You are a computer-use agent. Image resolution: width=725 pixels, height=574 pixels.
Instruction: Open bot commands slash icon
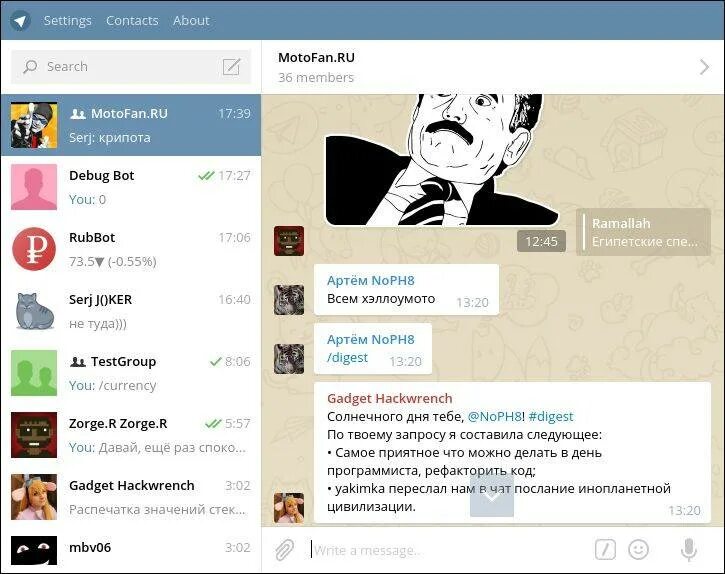(x=605, y=550)
